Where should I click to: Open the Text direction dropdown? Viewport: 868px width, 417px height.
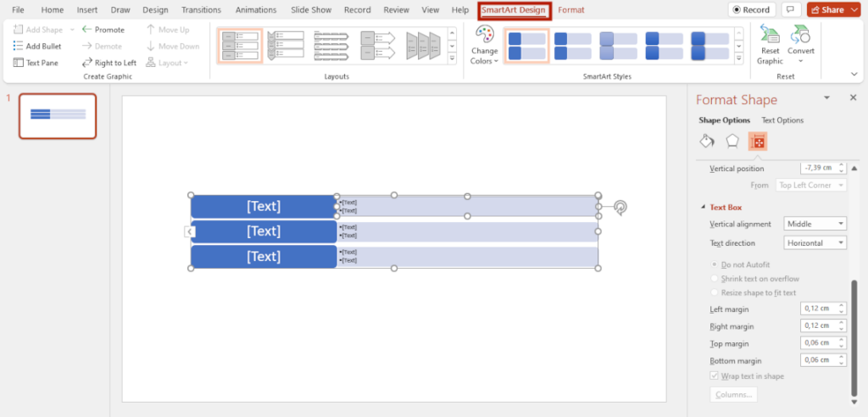pyautogui.click(x=815, y=243)
